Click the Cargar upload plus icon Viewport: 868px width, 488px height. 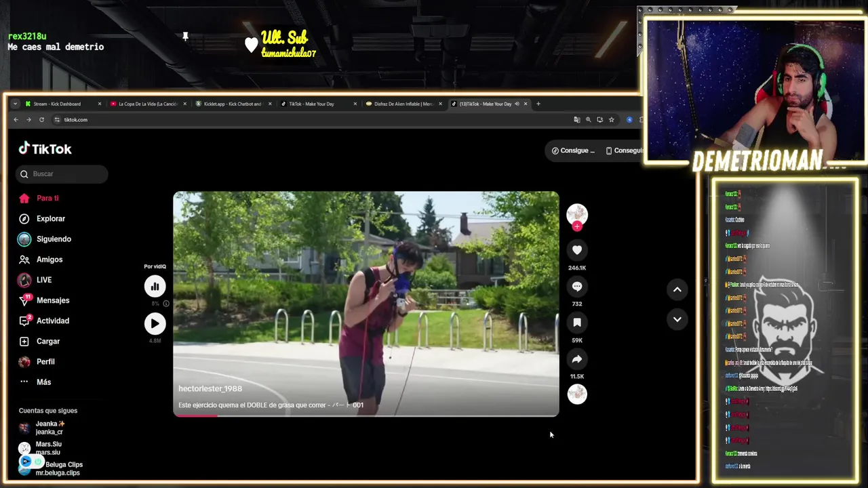[24, 341]
